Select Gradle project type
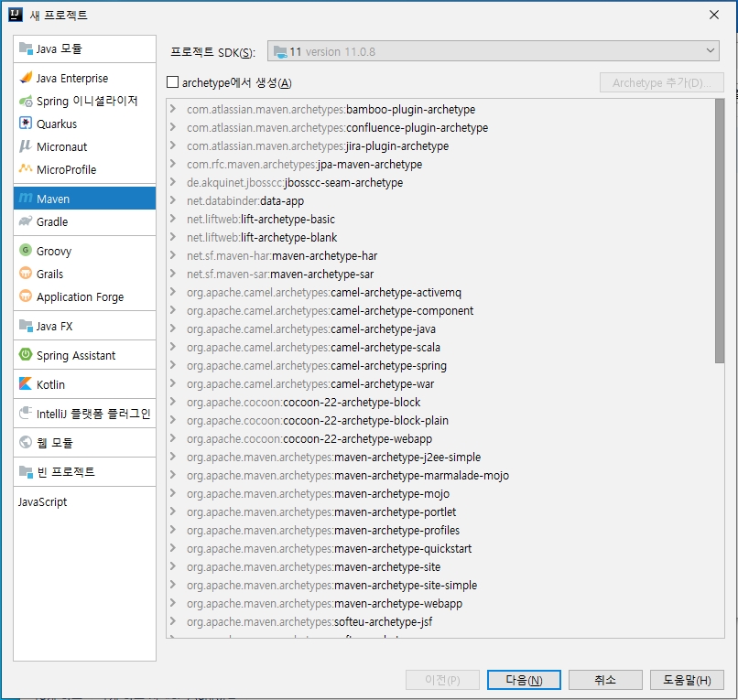 coord(85,221)
